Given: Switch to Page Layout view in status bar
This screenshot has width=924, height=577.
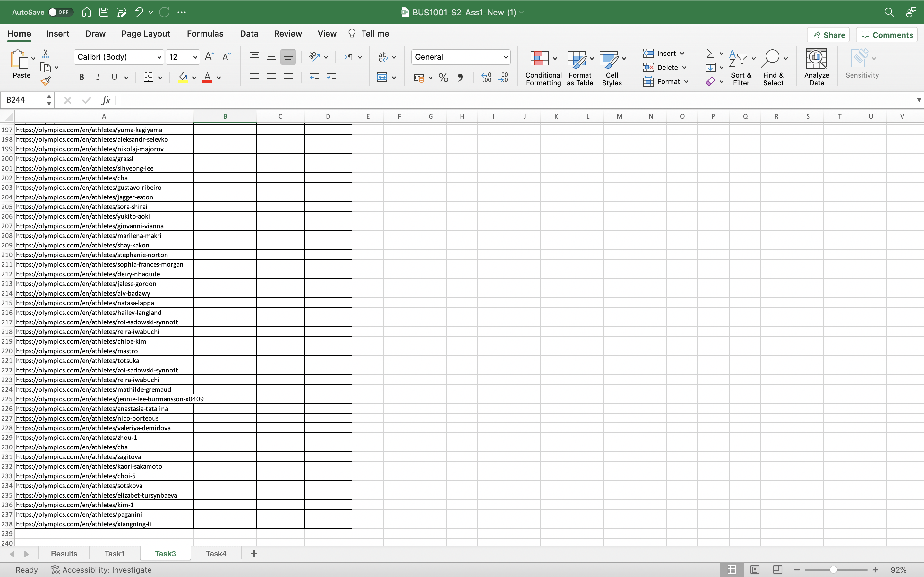Looking at the screenshot, I should [x=755, y=569].
